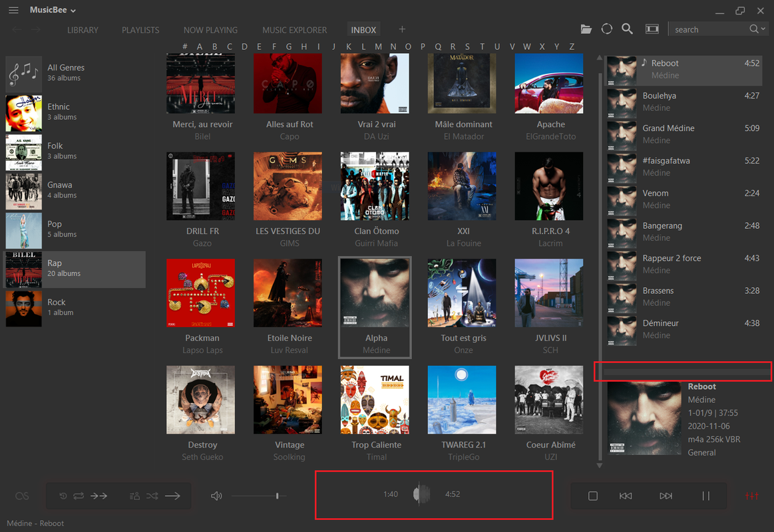Jump to letter M in alphabet bar

click(378, 47)
